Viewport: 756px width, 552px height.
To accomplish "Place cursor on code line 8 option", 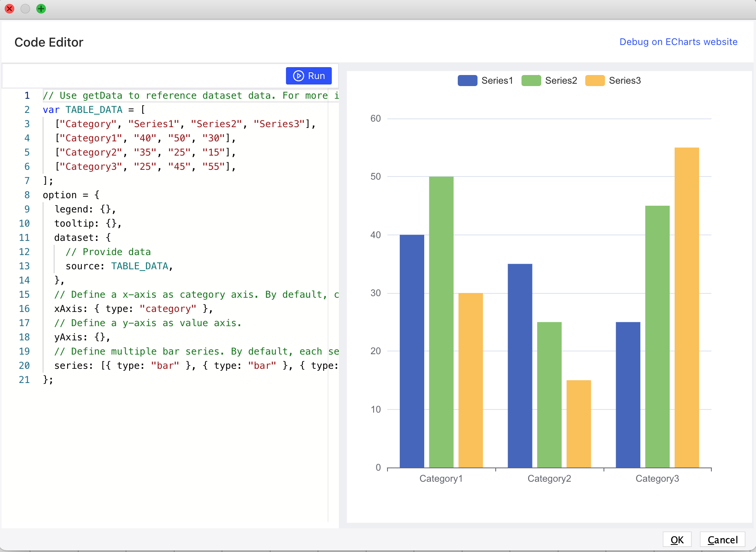I will click(x=71, y=195).
